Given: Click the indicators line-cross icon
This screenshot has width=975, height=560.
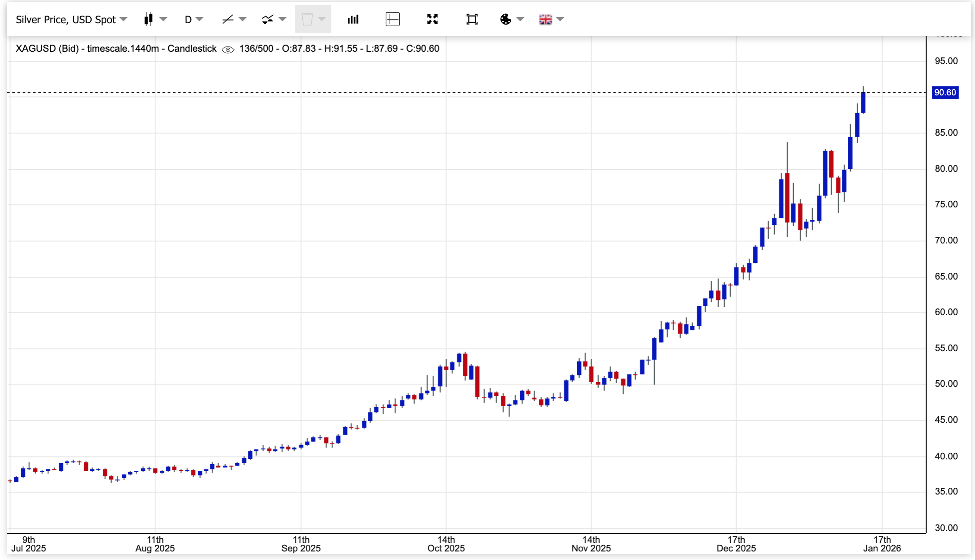Looking at the screenshot, I should pyautogui.click(x=268, y=19).
